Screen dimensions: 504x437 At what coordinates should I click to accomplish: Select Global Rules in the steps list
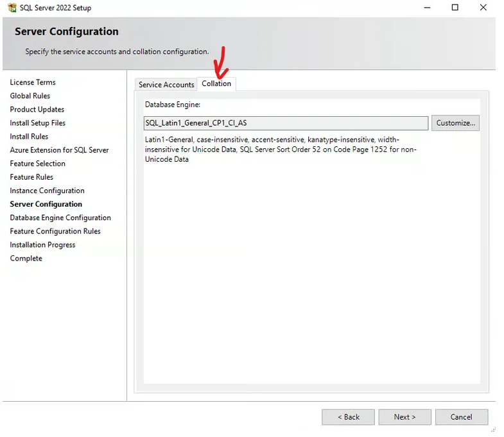tap(30, 96)
